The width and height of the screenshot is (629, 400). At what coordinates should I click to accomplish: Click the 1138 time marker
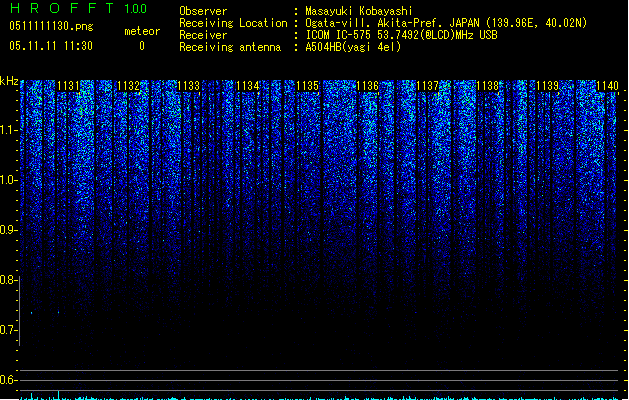487,86
